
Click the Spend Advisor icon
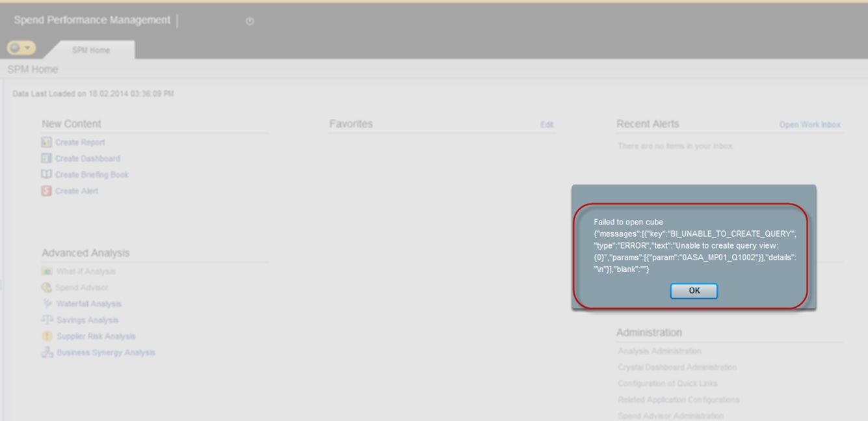(47, 287)
